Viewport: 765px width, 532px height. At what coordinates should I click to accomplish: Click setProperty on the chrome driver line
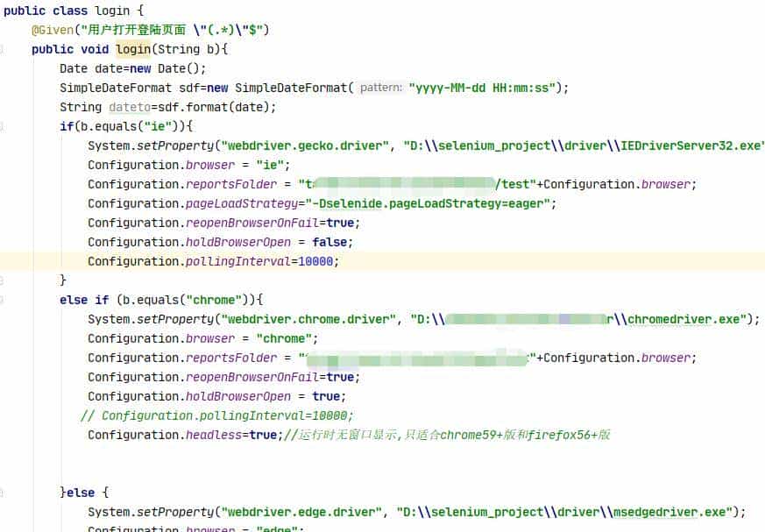pos(175,319)
